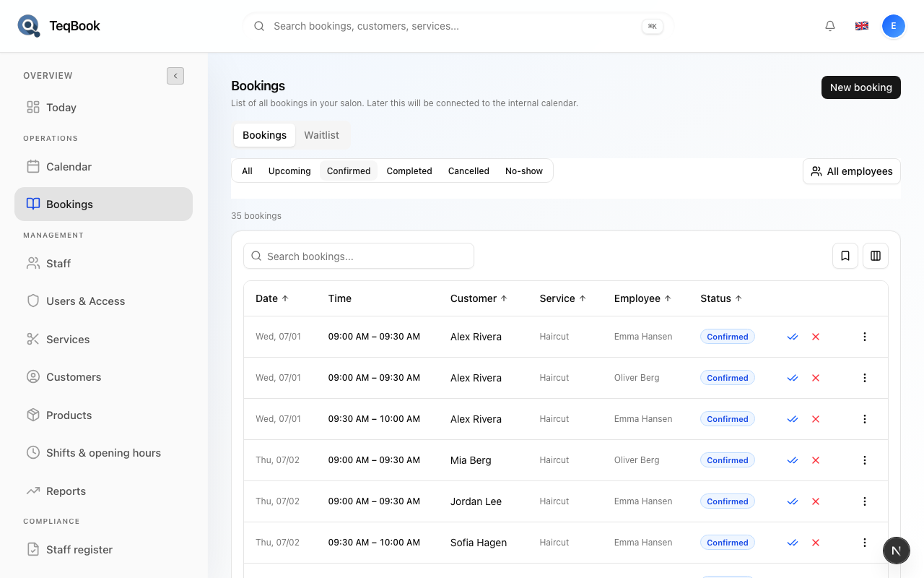The width and height of the screenshot is (924, 578).
Task: Open Shifts & opening hours
Action: 103,453
